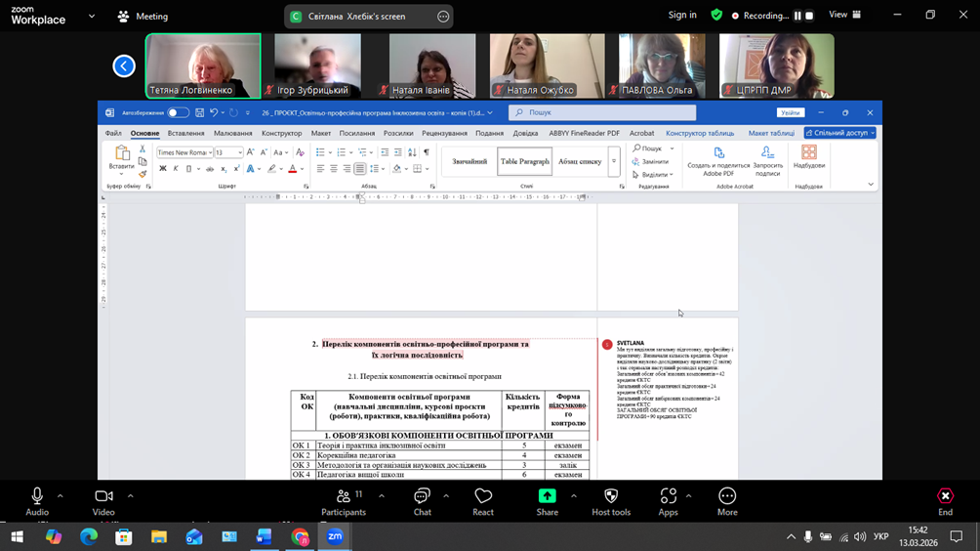Open the Times New Roman font dropdown
Image resolution: width=980 pixels, height=551 pixels.
pyautogui.click(x=209, y=153)
